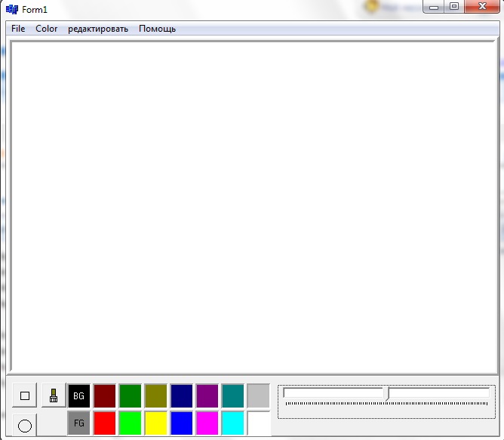Pick the navy blue color swatch

pyautogui.click(x=182, y=395)
